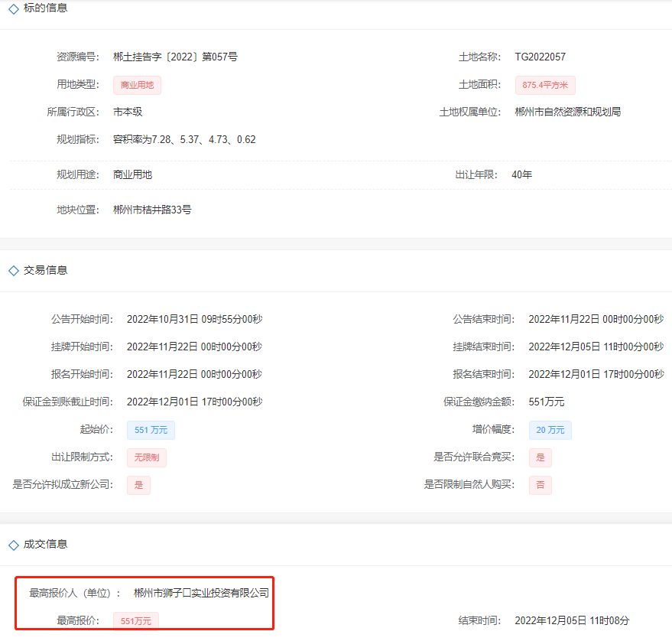
Task: Click the diamond icon beside 标的信息
Action: [x=13, y=8]
